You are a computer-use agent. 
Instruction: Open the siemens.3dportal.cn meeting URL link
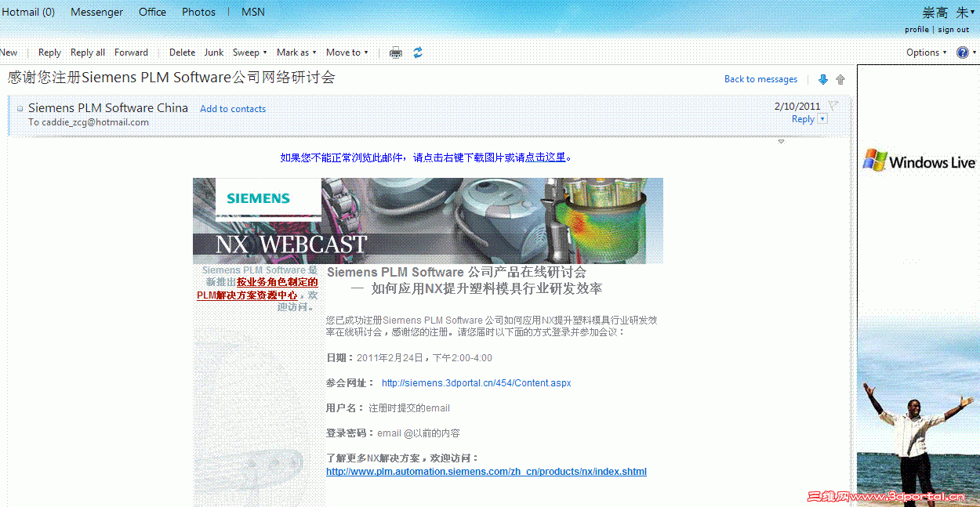[476, 383]
